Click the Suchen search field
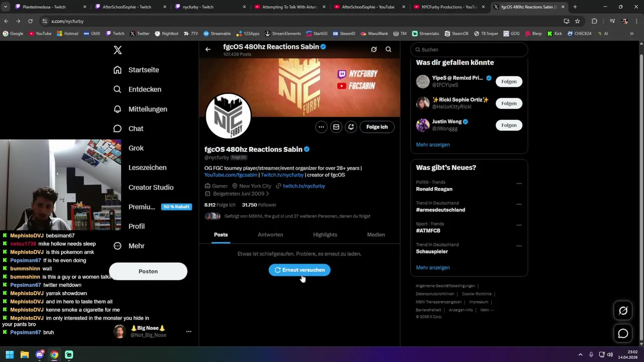 click(469, 50)
